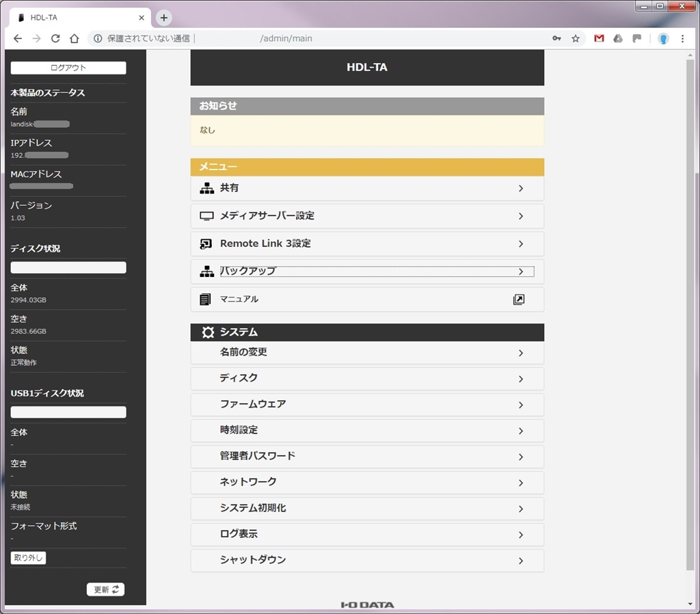This screenshot has width=700, height=614.
Task: Click the なし notice text
Action: point(207,130)
